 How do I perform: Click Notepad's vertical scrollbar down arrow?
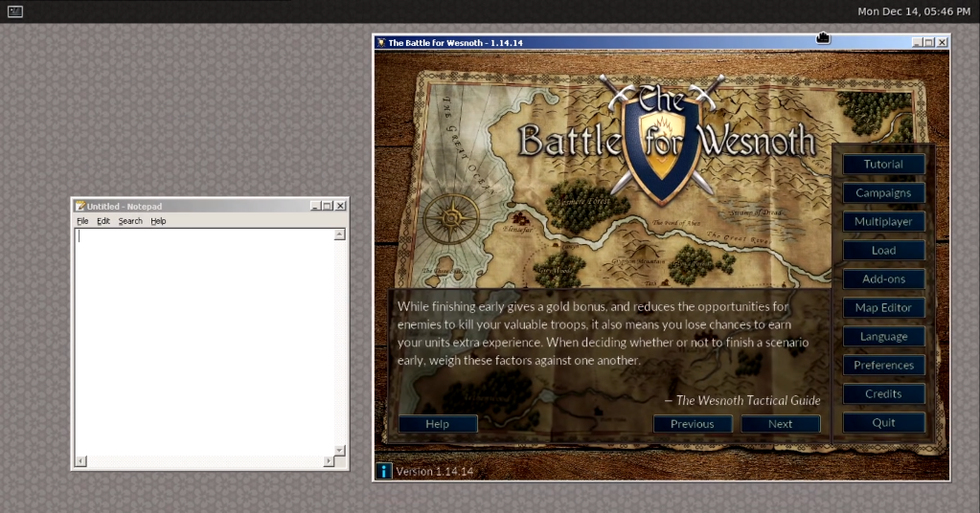(339, 450)
